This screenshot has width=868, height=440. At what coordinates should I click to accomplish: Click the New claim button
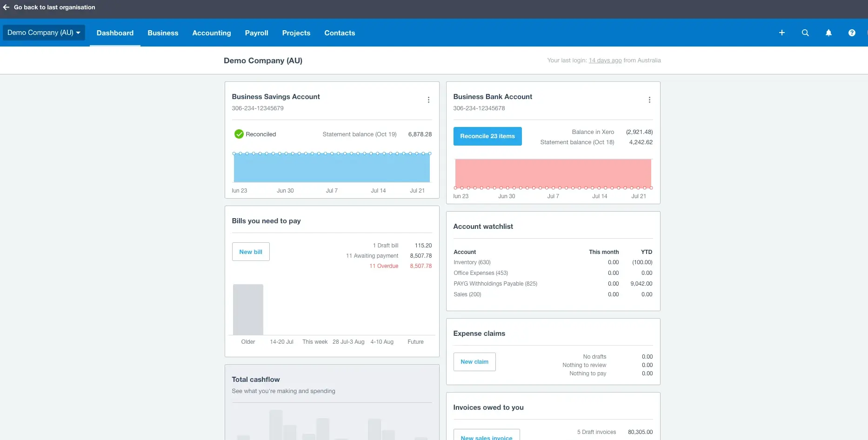[x=474, y=362]
